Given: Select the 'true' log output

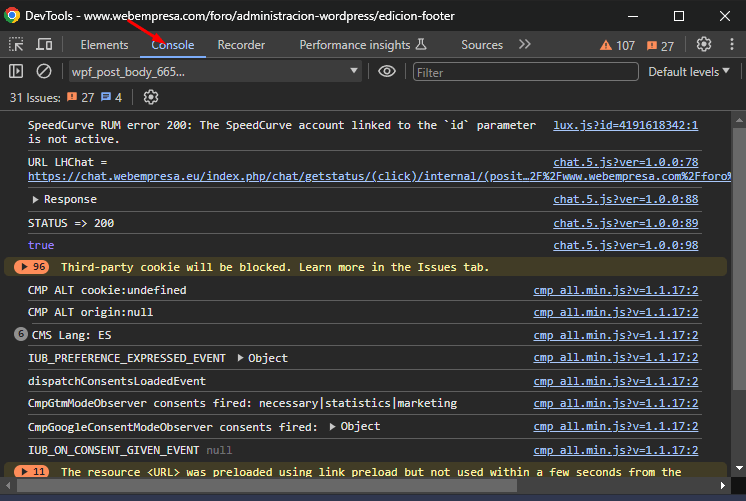Looking at the screenshot, I should [x=41, y=245].
